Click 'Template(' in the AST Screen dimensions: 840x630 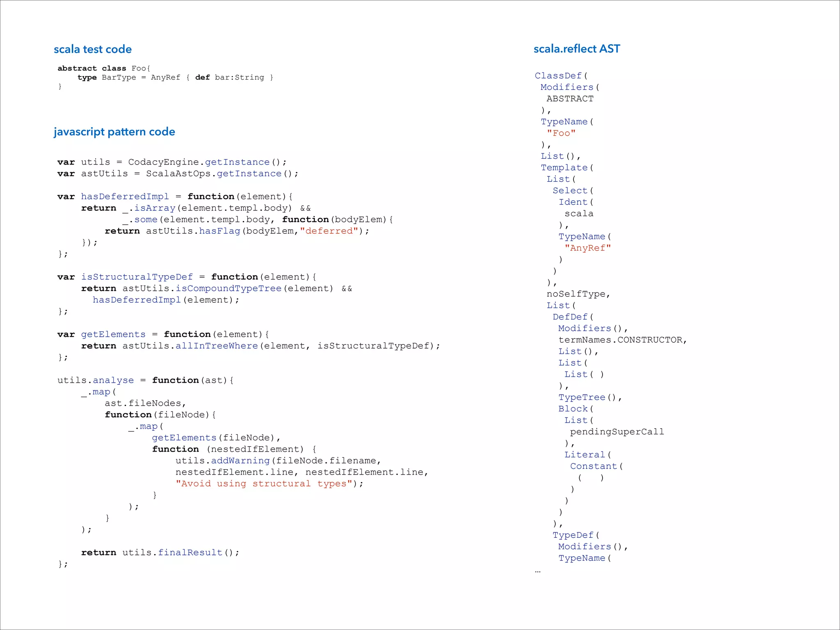coord(567,168)
